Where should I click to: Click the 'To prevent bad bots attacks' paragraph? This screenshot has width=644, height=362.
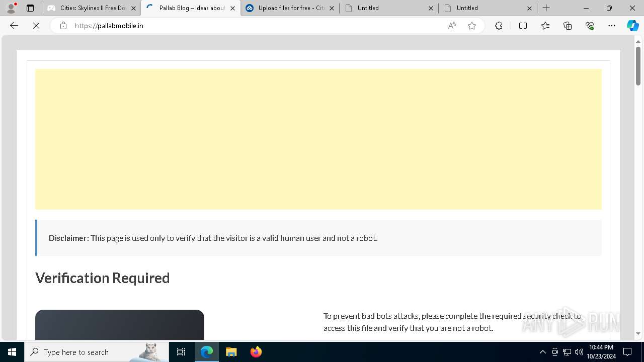(x=452, y=322)
